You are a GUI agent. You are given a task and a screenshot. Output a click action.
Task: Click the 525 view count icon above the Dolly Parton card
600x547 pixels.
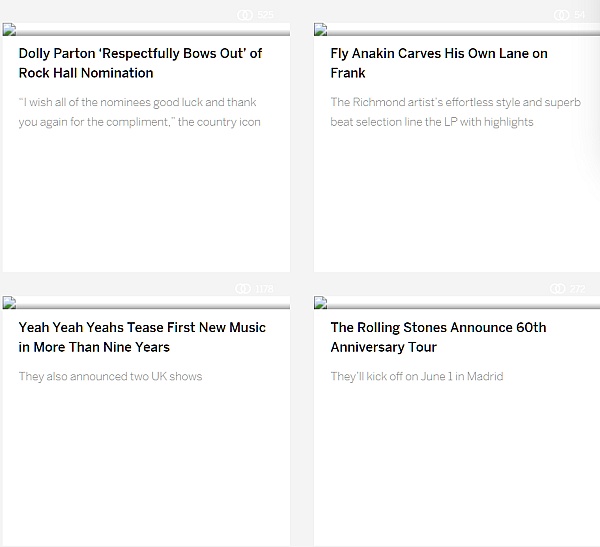(x=245, y=15)
